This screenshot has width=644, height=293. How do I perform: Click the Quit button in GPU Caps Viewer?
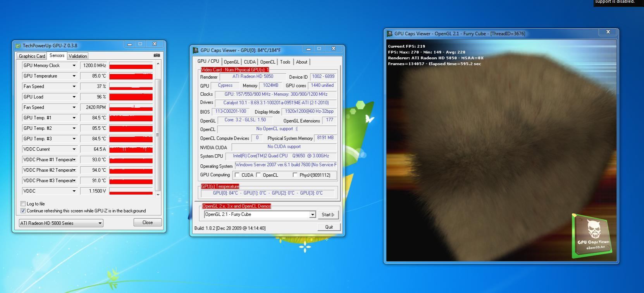(329, 227)
